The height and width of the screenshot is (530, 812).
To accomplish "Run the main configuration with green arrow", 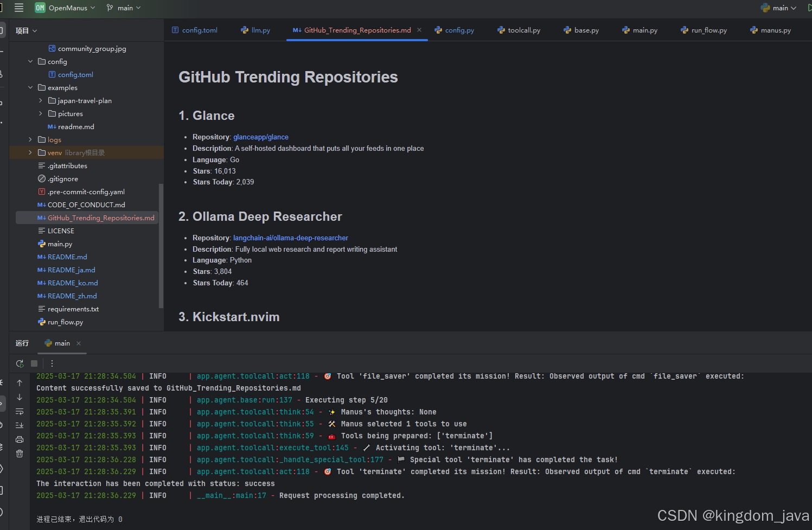I will click(809, 8).
